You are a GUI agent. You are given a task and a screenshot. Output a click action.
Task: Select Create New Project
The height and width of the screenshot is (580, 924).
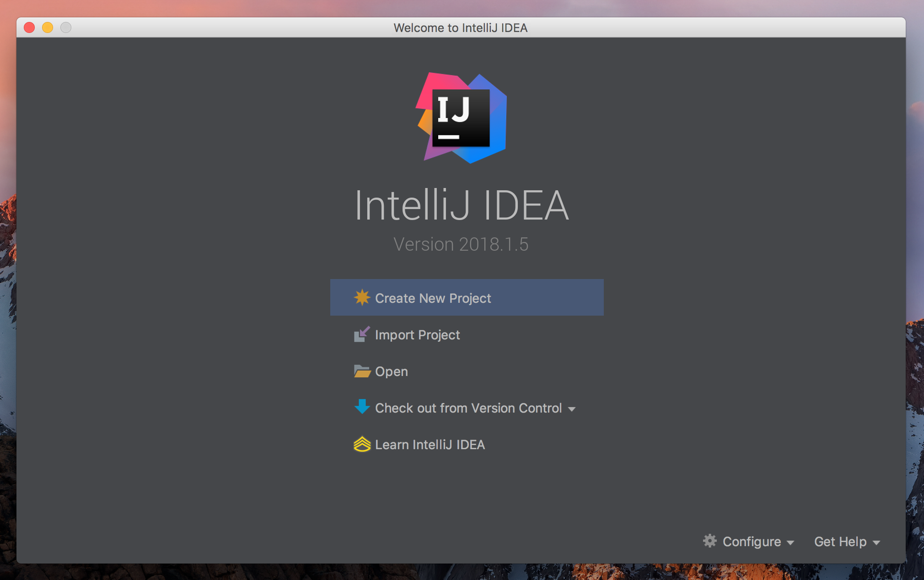(467, 298)
